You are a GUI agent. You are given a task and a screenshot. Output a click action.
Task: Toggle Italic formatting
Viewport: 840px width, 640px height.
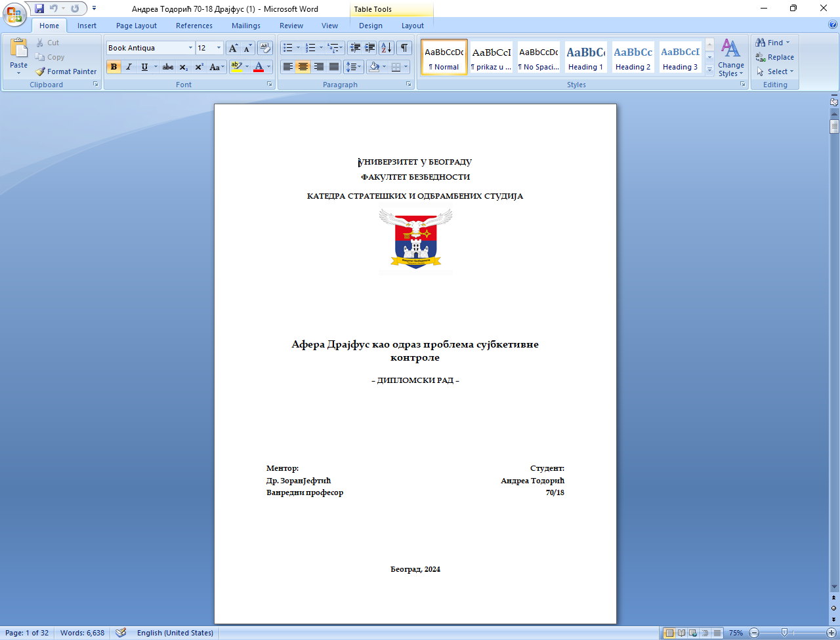tap(129, 67)
